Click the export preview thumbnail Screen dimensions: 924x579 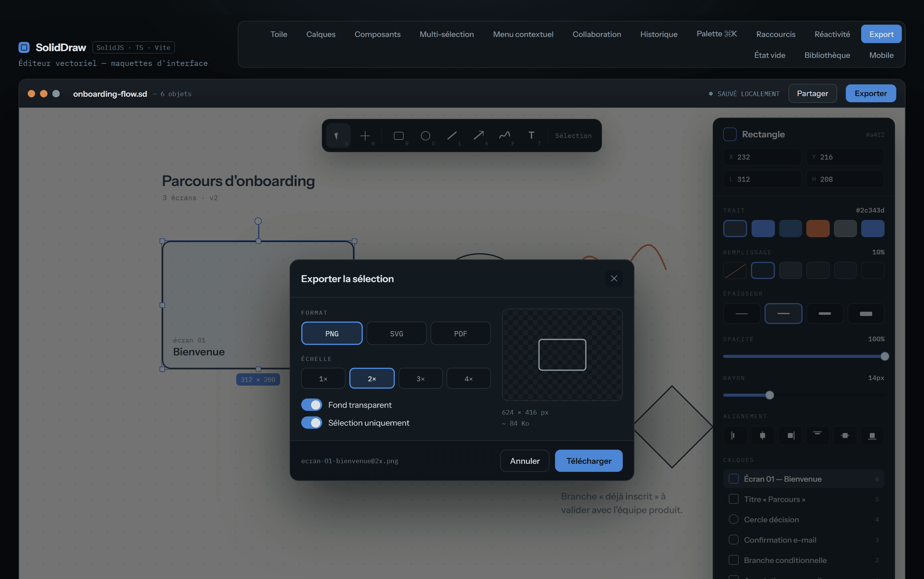[562, 354]
